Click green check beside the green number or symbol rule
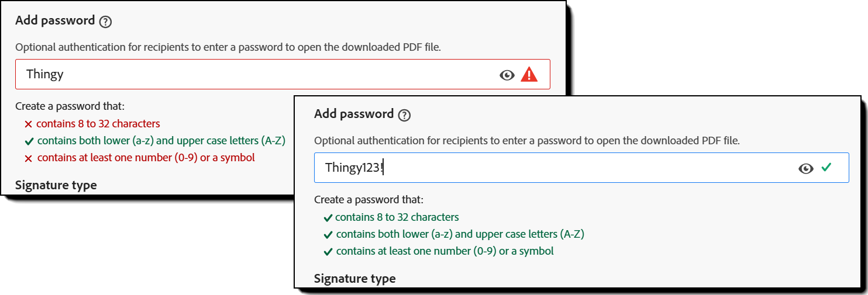Image resolution: width=868 pixels, height=295 pixels. click(x=328, y=252)
